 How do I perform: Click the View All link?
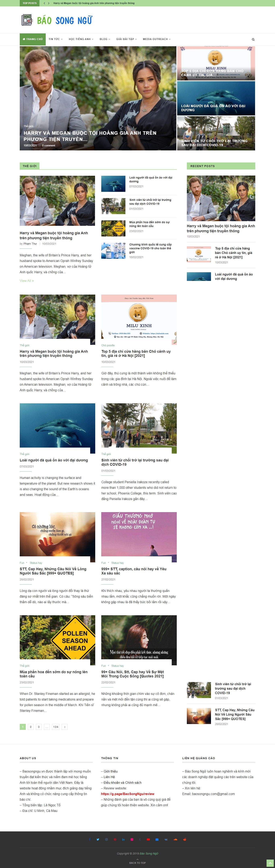pos(27,281)
